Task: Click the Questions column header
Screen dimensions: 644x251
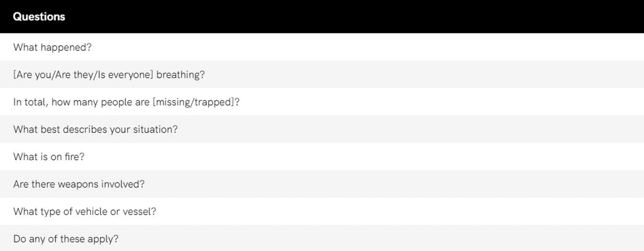Action: tap(39, 16)
